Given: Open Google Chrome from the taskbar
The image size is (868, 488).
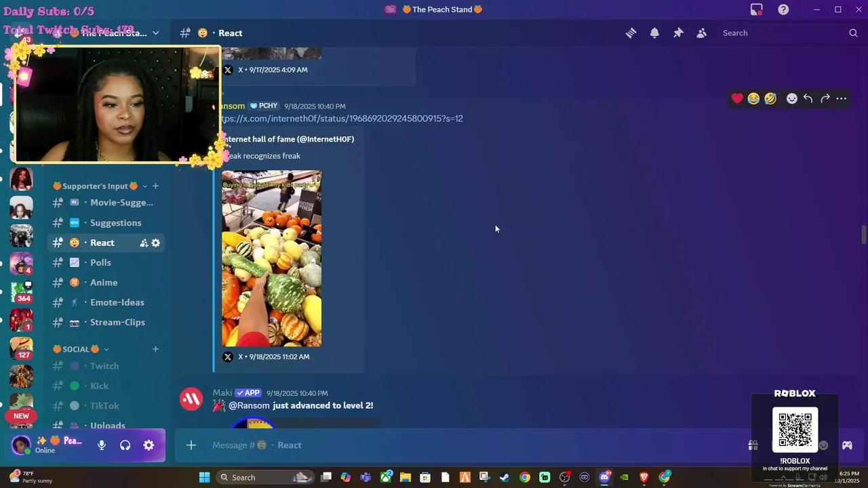Looking at the screenshot, I should [524, 477].
